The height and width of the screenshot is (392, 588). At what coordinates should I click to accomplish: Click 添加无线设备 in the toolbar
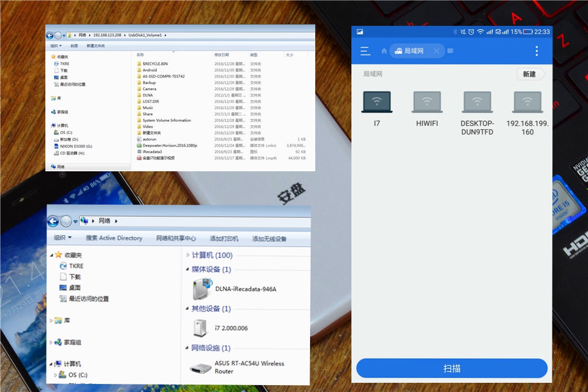pos(269,239)
